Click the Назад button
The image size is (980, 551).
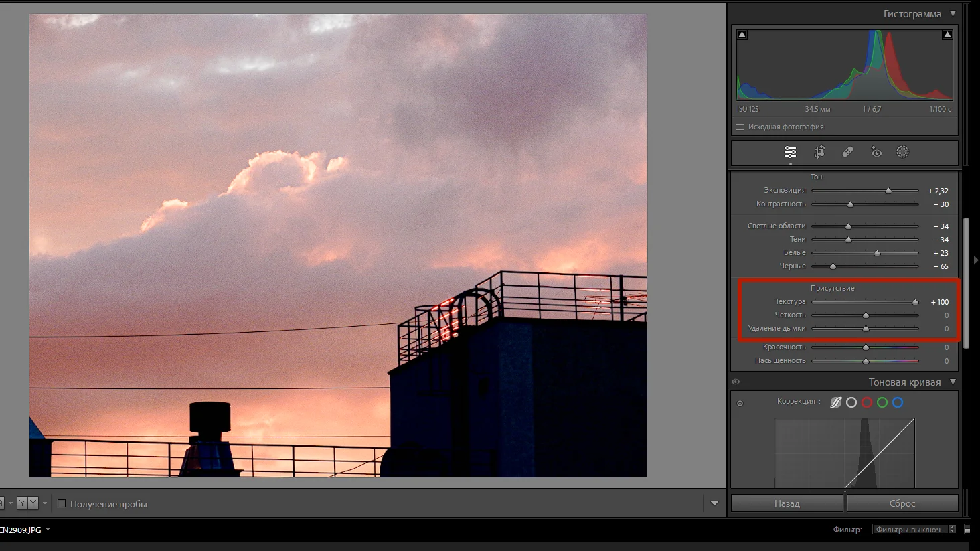pos(787,503)
